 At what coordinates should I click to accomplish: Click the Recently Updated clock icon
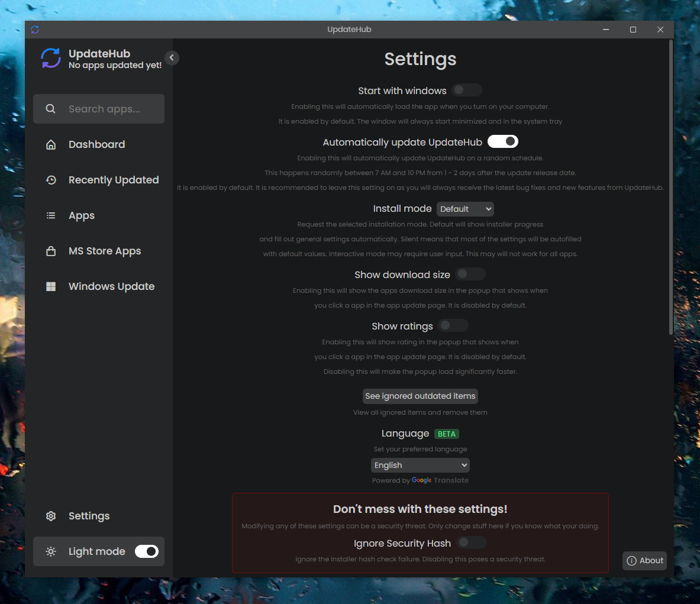(x=51, y=180)
